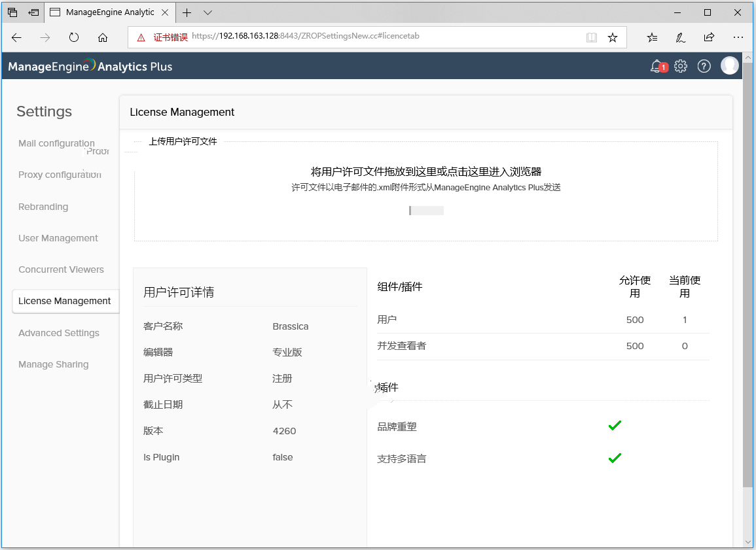The width and height of the screenshot is (756, 550).
Task: Open Concurrent Viewers settings
Action: pyautogui.click(x=62, y=269)
